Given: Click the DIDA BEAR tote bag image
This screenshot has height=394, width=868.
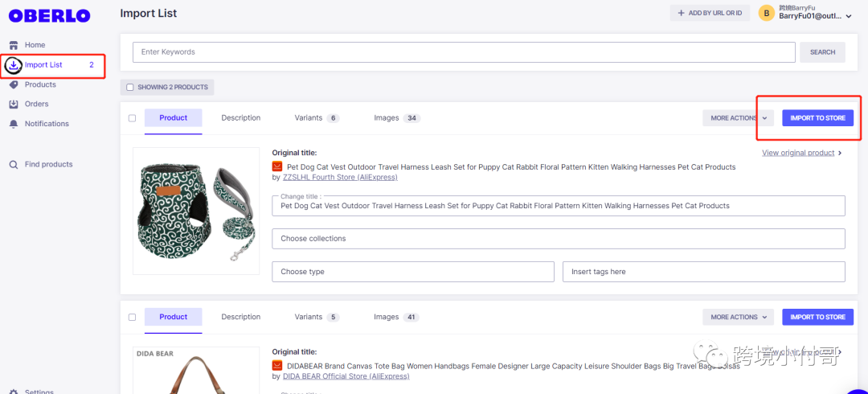Looking at the screenshot, I should tap(196, 370).
